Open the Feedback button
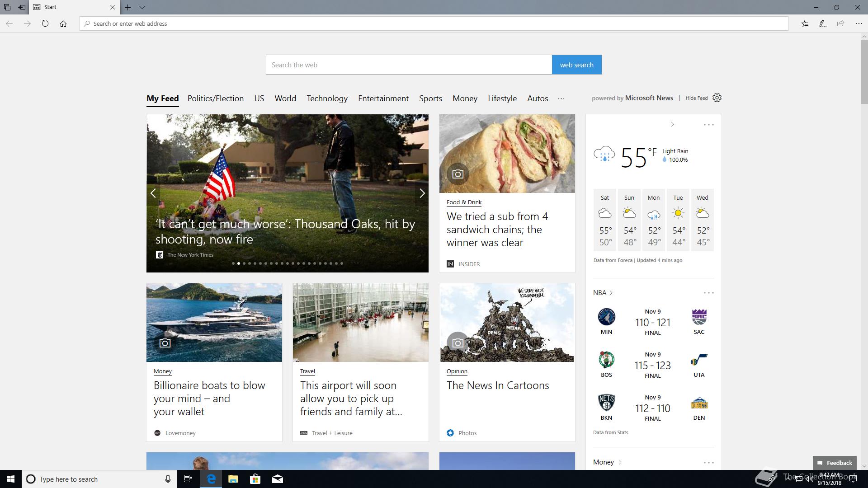This screenshot has height=488, width=868. coord(835,463)
